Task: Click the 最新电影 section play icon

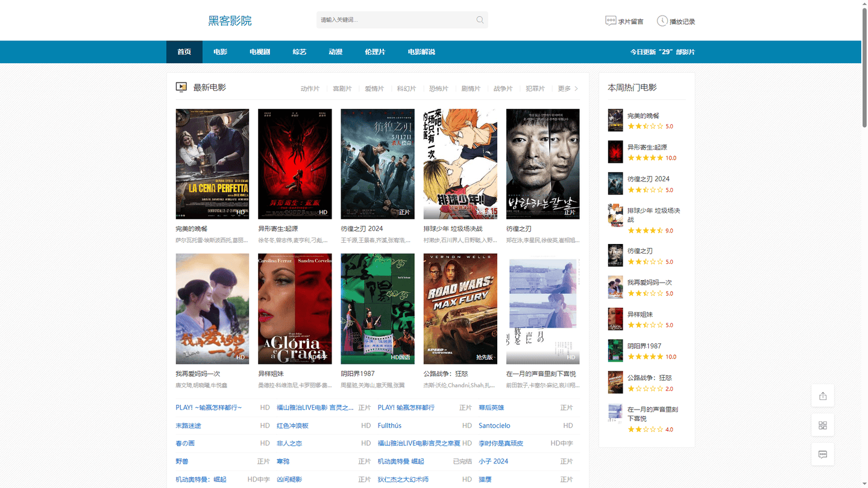Action: [181, 87]
